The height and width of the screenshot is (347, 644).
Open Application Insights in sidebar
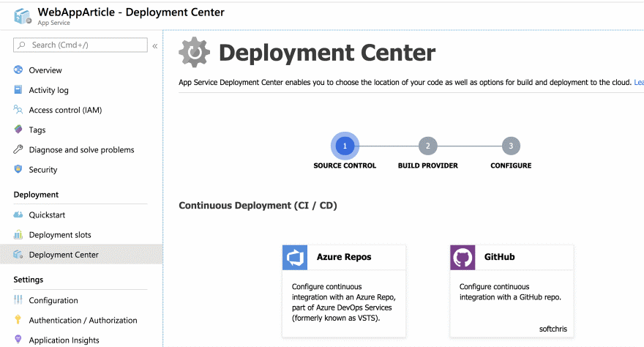click(64, 340)
